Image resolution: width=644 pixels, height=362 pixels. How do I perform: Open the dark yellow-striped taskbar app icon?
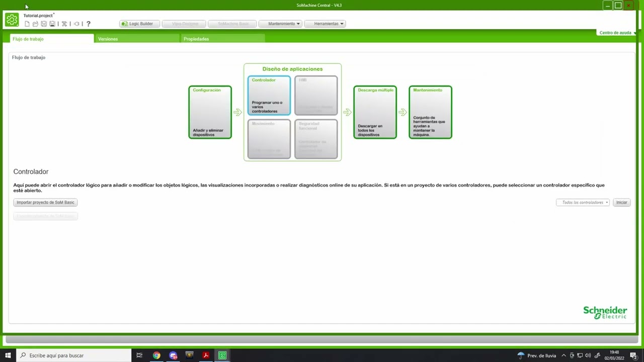189,355
